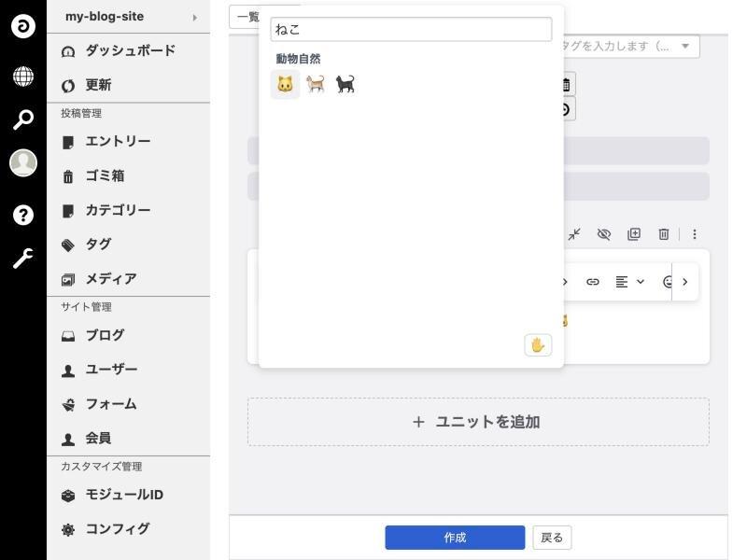The image size is (747, 560).
Task: Open the wrench tools icon
Action: tap(22, 259)
